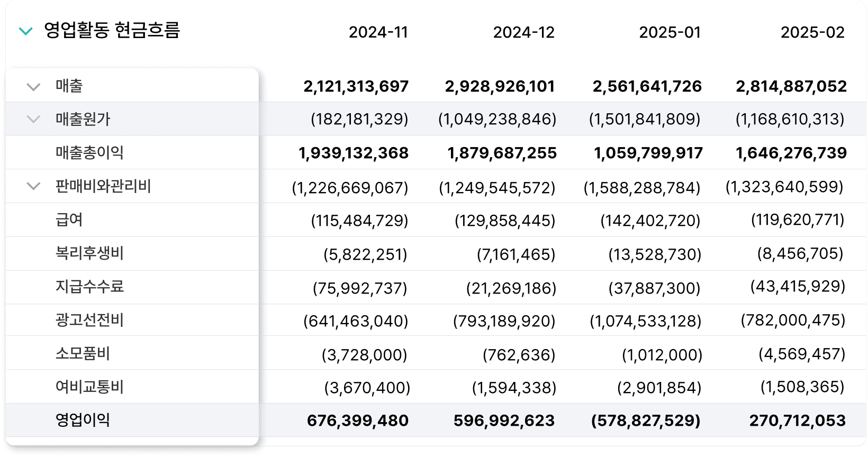
Task: Click the 여비교통비 value (3,670,400)
Action: pyautogui.click(x=367, y=388)
